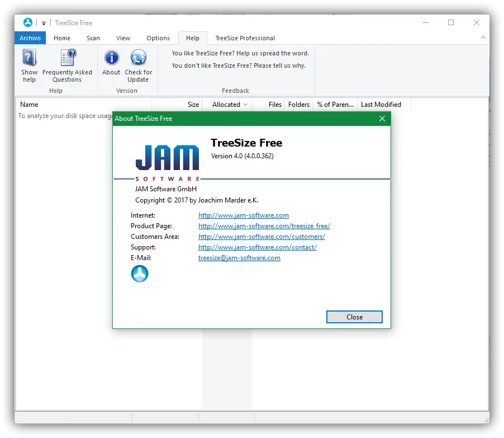Click the Allocated column sort chevron

pyautogui.click(x=245, y=105)
